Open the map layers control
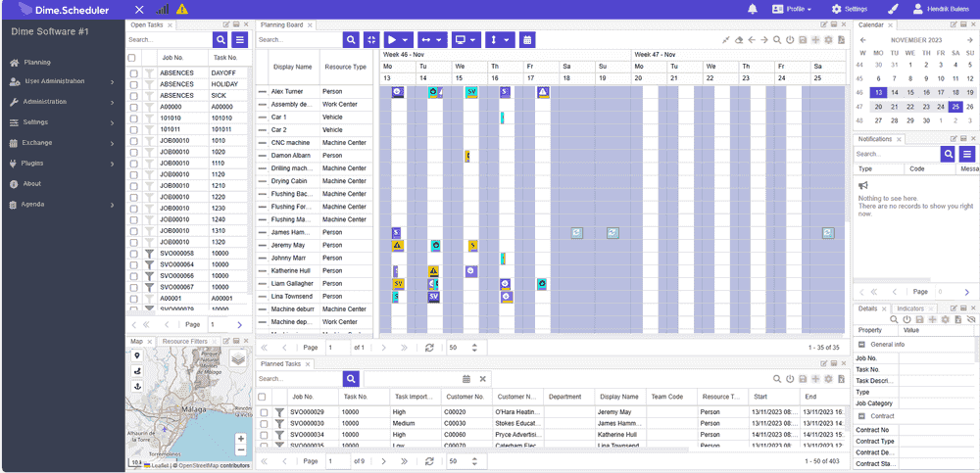This screenshot has width=980, height=473. 238,358
